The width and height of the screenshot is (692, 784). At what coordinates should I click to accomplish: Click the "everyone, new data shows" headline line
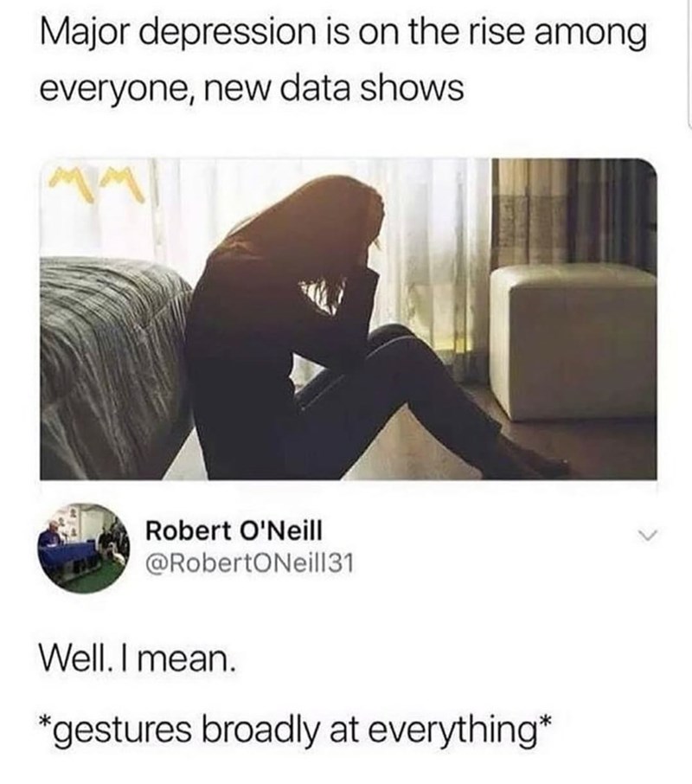click(x=252, y=87)
